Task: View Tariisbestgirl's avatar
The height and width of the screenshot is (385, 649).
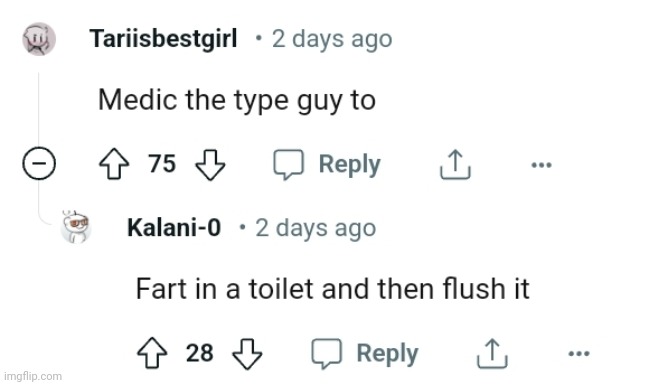Action: [39, 39]
